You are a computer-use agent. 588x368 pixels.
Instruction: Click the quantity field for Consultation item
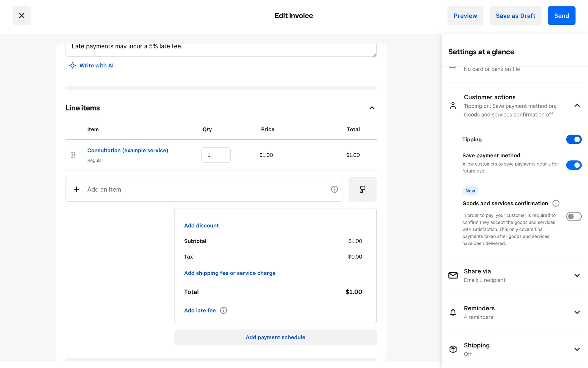point(216,155)
